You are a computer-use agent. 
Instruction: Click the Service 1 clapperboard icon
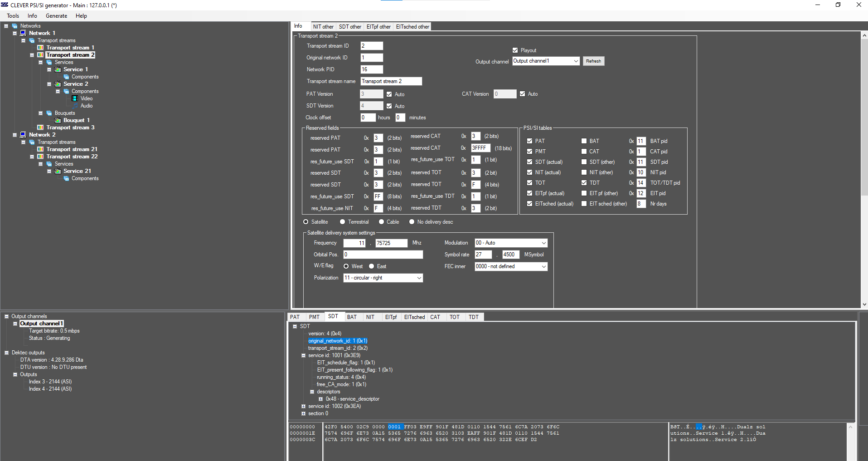pyautogui.click(x=58, y=69)
